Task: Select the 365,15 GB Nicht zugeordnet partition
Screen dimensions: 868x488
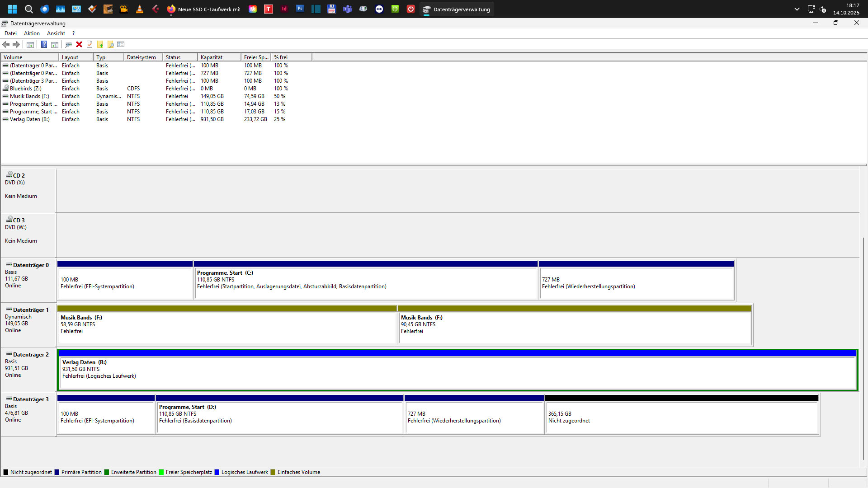Action: (682, 417)
